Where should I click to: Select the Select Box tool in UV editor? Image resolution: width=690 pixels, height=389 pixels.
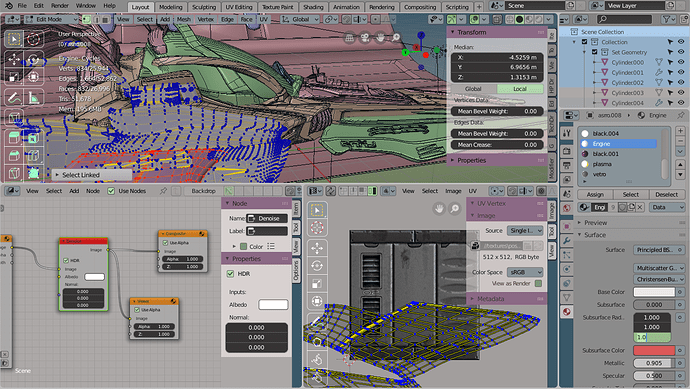pyautogui.click(x=317, y=210)
